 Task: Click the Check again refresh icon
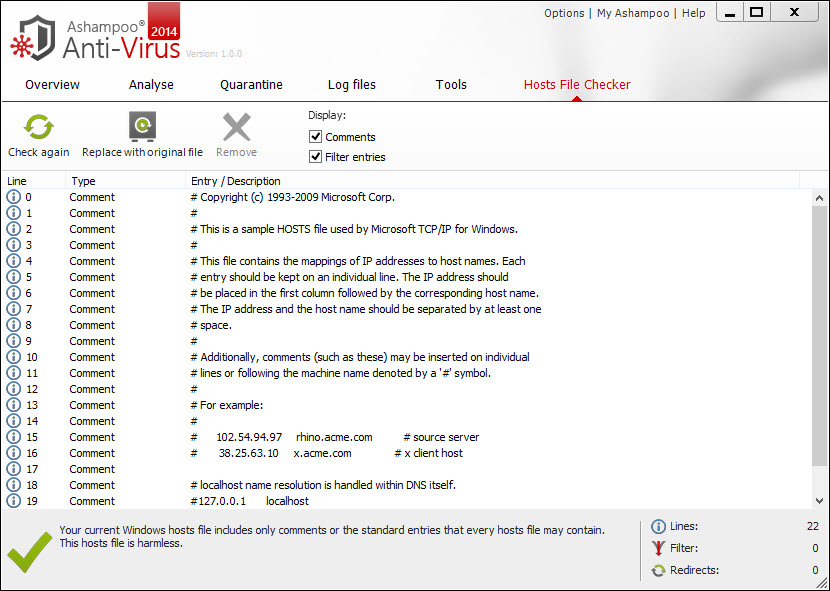coord(39,127)
